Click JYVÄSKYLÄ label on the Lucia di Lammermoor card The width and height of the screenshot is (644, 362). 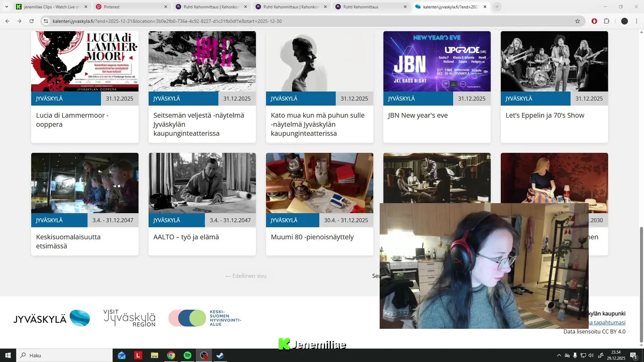click(x=49, y=99)
